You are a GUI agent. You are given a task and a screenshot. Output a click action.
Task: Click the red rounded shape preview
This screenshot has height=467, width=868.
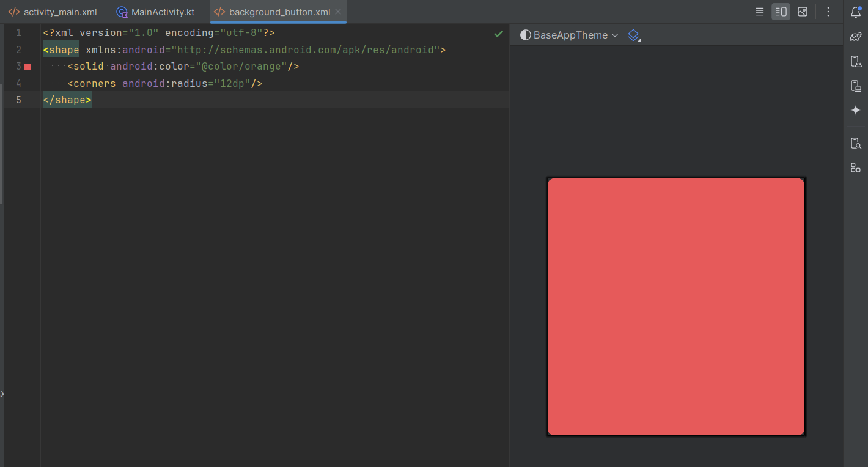(x=676, y=307)
